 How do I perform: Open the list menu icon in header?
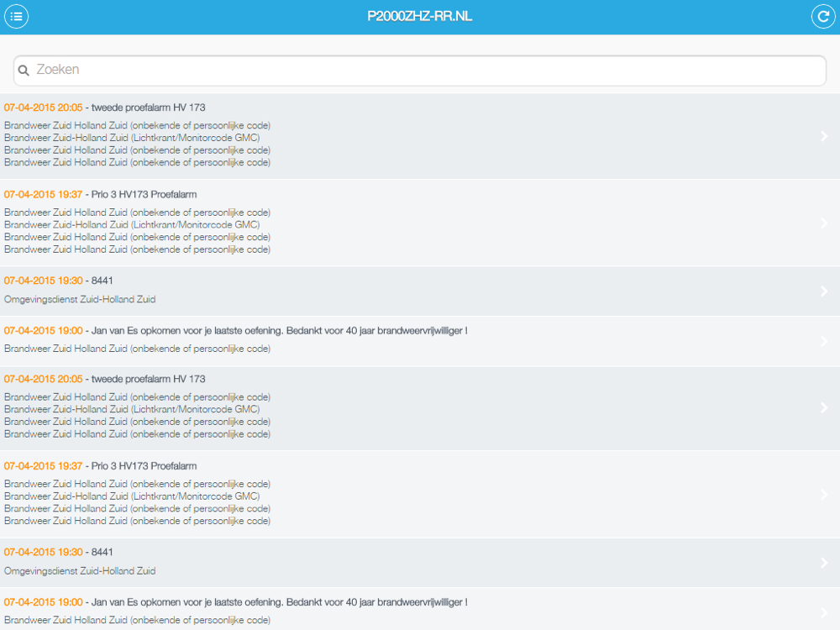(17, 17)
